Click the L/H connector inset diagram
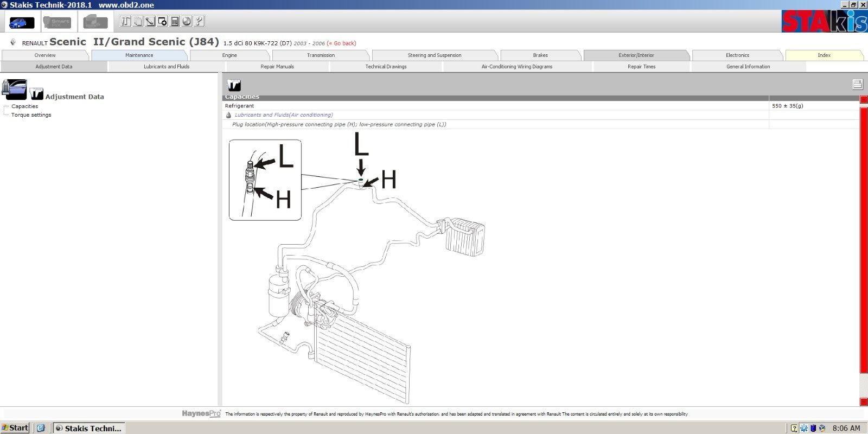 click(x=265, y=180)
